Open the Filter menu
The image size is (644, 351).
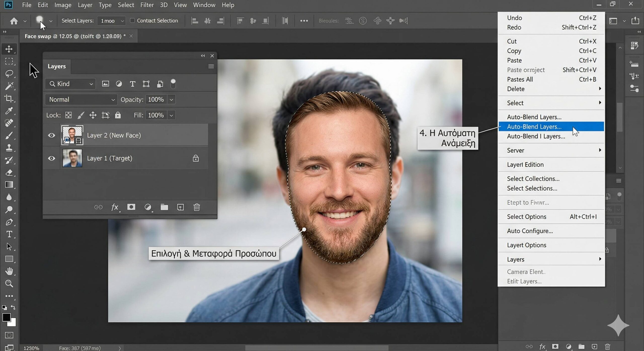point(147,5)
